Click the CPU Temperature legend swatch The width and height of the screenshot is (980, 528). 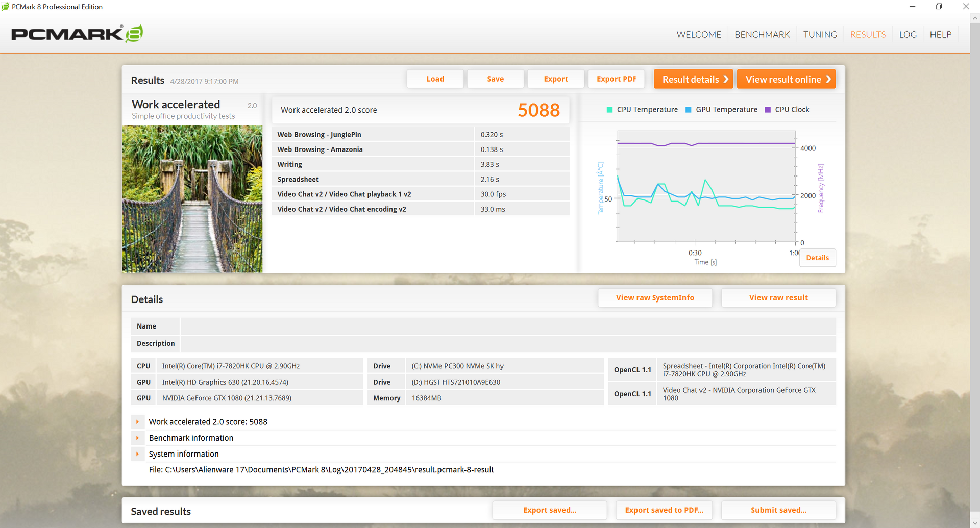click(x=609, y=110)
